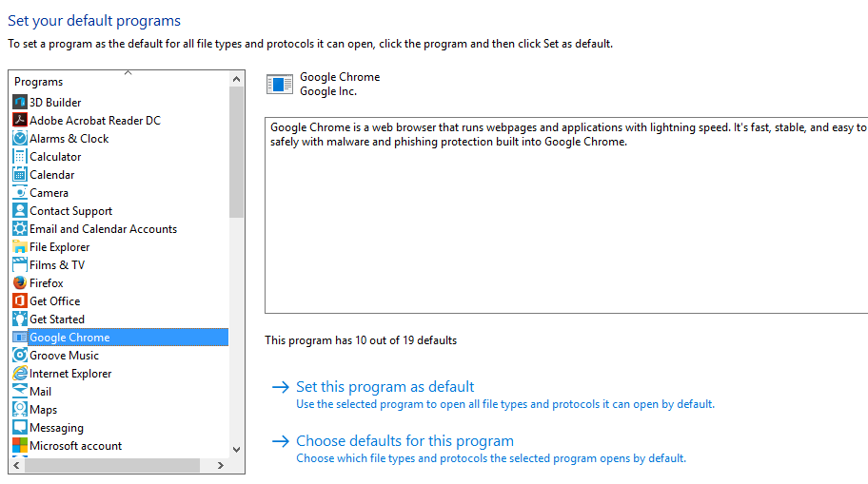Choose Firefox from programs list
The image size is (868, 484).
pyautogui.click(x=47, y=283)
